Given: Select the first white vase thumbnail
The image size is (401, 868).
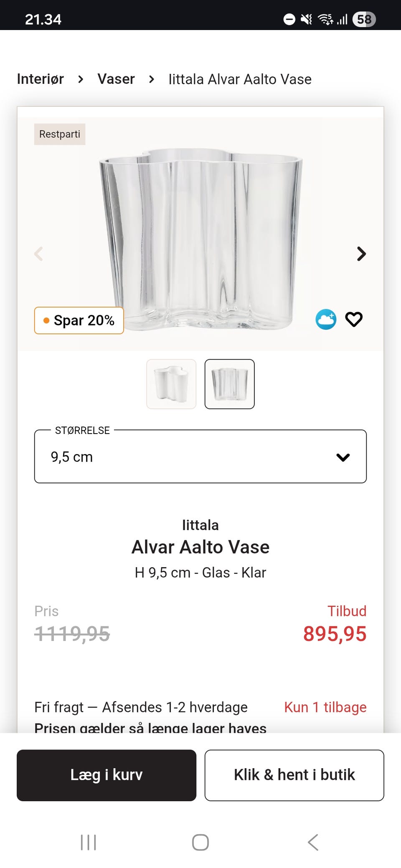Looking at the screenshot, I should (x=171, y=384).
